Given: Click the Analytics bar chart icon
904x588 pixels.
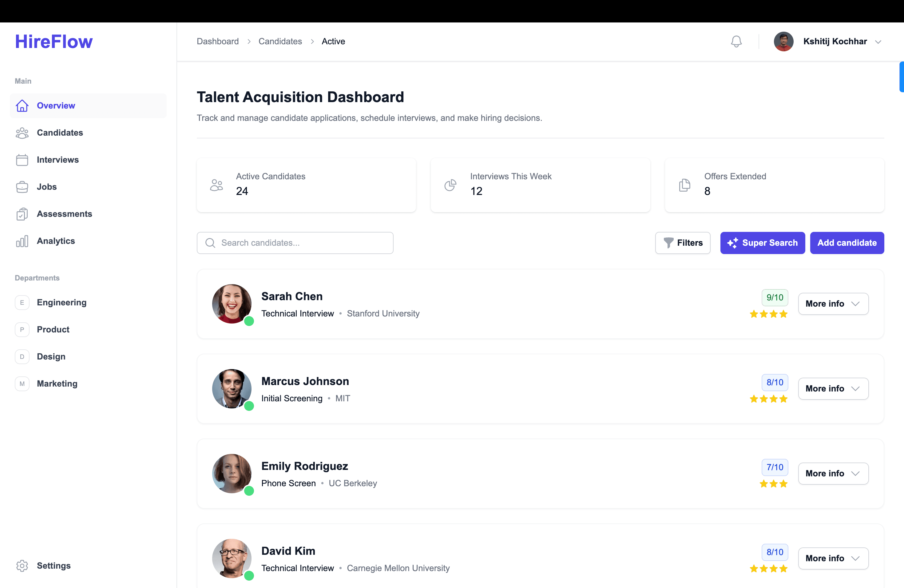Looking at the screenshot, I should 22,241.
